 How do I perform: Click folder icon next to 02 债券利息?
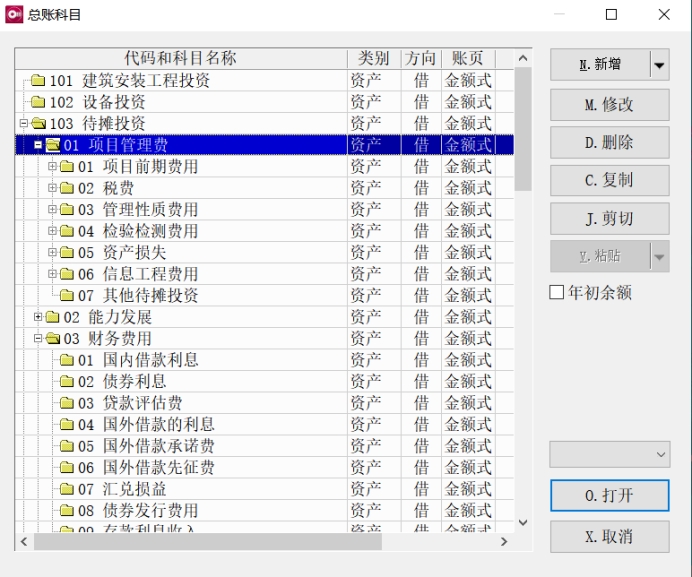click(67, 382)
